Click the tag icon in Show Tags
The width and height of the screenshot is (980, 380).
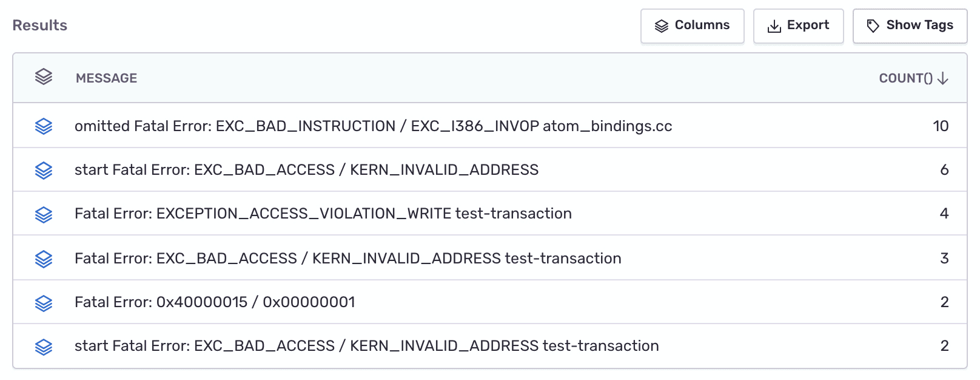tap(873, 26)
